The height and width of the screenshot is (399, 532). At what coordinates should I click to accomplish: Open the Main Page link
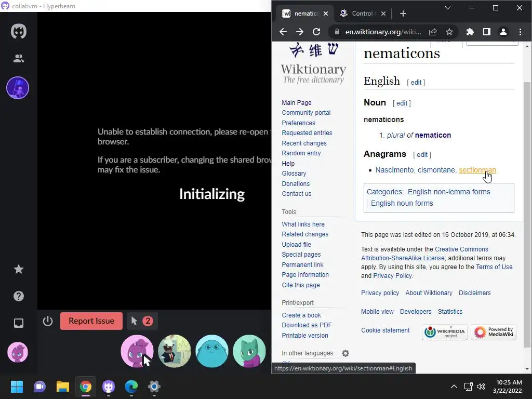tap(297, 102)
